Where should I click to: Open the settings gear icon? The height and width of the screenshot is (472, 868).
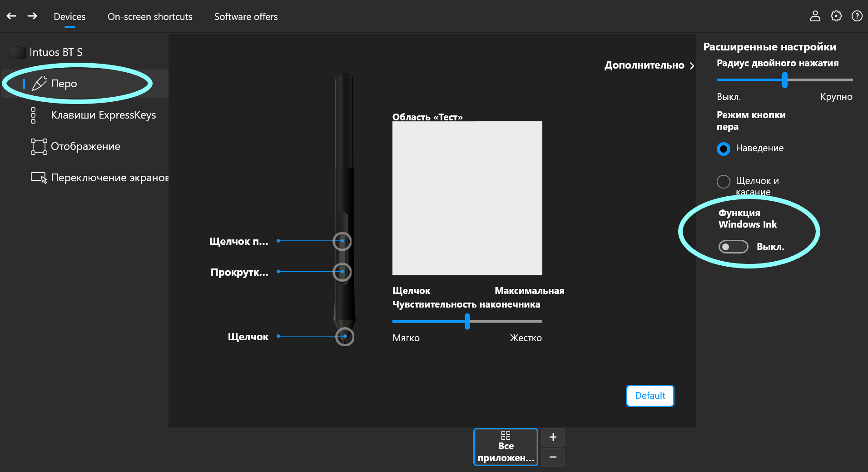coord(836,16)
